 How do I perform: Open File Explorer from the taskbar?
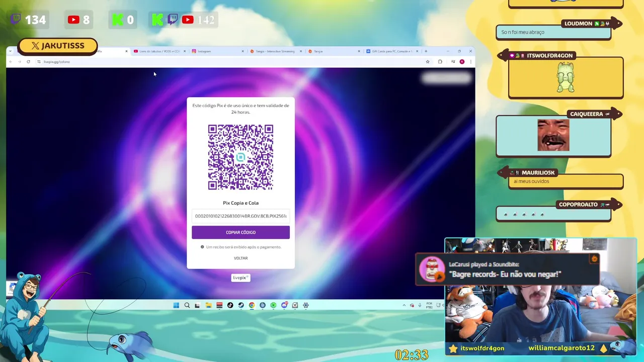tap(208, 305)
